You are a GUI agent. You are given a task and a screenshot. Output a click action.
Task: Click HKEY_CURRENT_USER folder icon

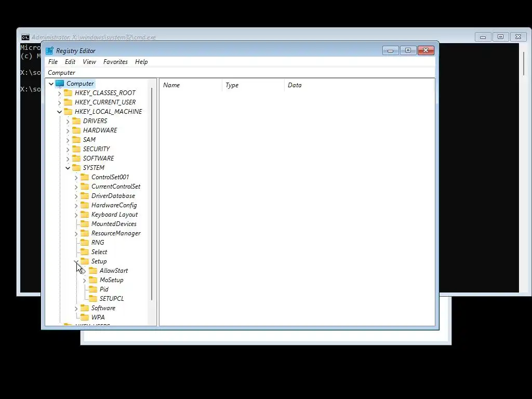pos(68,102)
